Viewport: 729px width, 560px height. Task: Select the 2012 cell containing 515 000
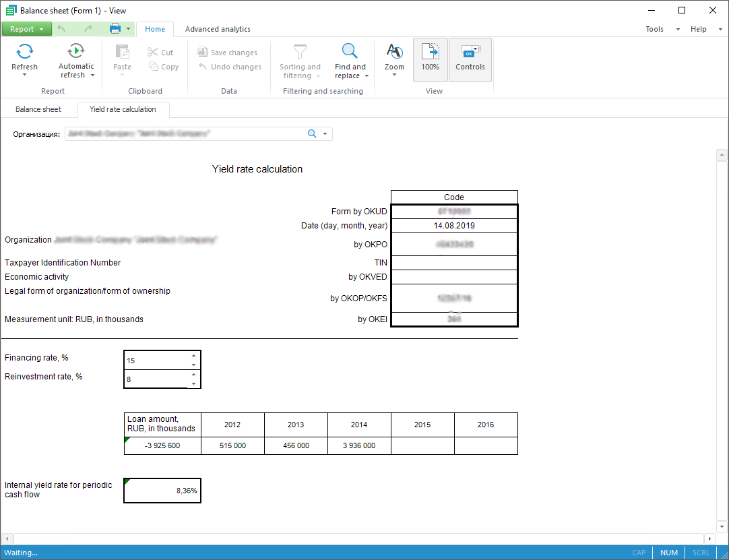click(x=232, y=445)
